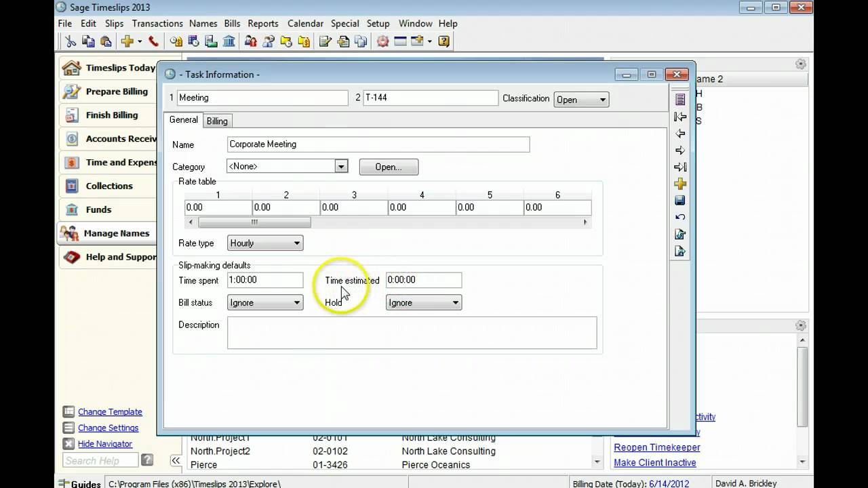The width and height of the screenshot is (868, 488).
Task: Click the Paste clipboard toolbar icon
Action: coord(106,41)
